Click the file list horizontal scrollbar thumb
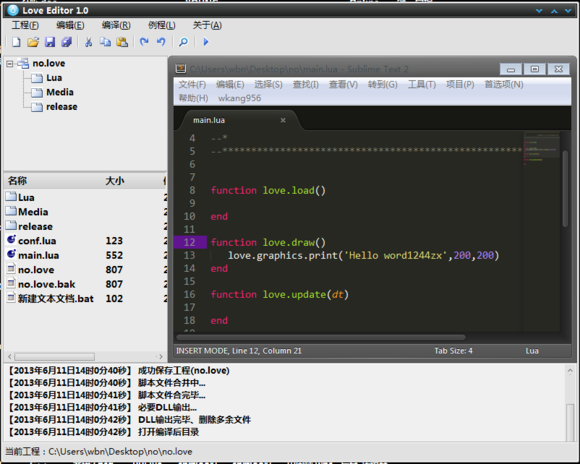Viewport: 580px width, 464px height. click(54, 357)
